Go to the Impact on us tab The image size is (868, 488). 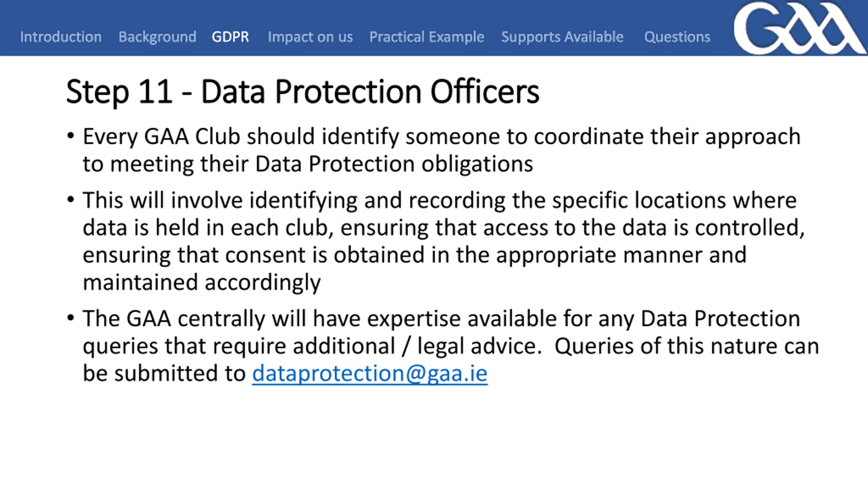[x=310, y=37]
